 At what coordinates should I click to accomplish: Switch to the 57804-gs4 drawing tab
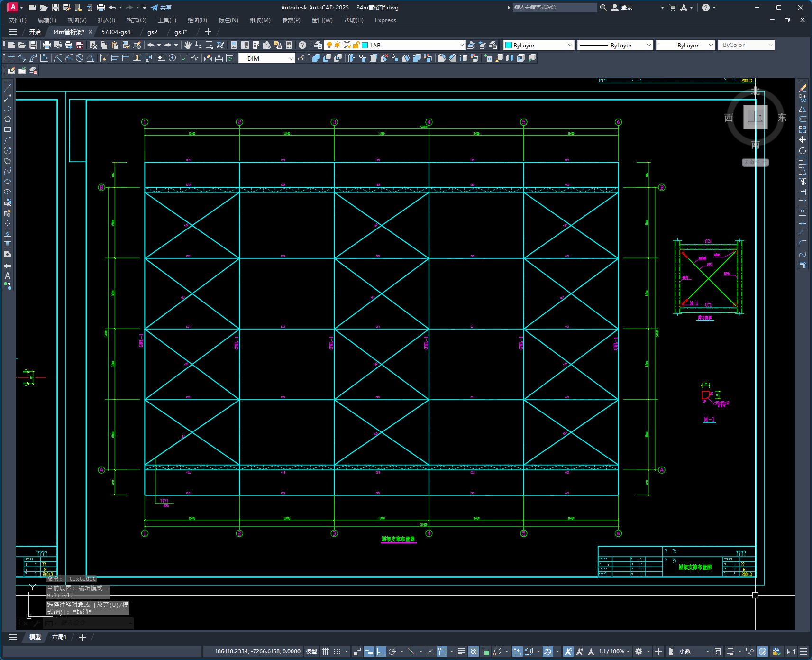[x=116, y=32]
